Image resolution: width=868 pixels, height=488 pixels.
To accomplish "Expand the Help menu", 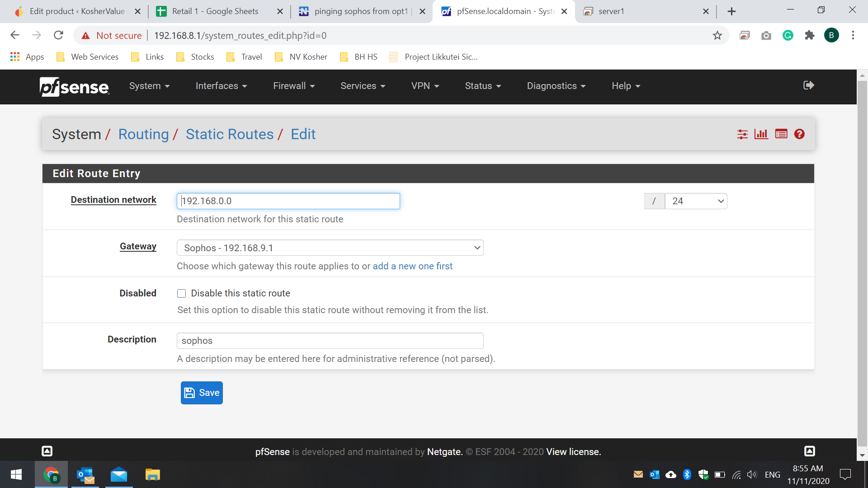I will pyautogui.click(x=626, y=86).
